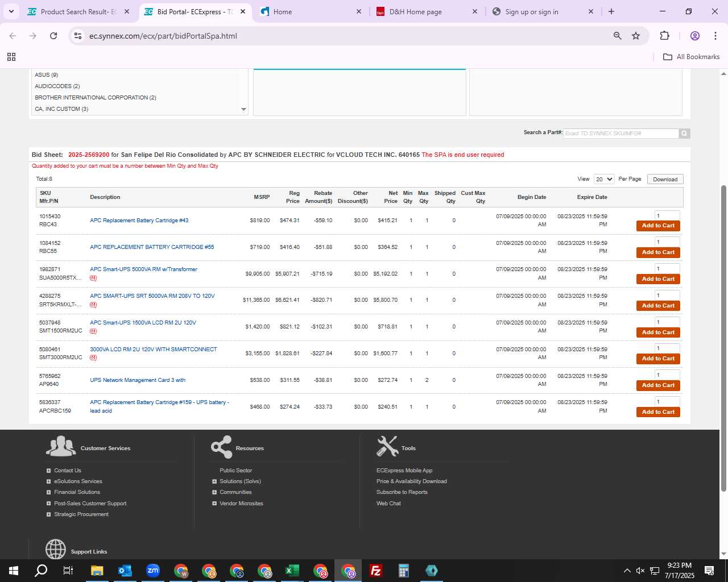Open the All Bookmarks folder

[691, 57]
